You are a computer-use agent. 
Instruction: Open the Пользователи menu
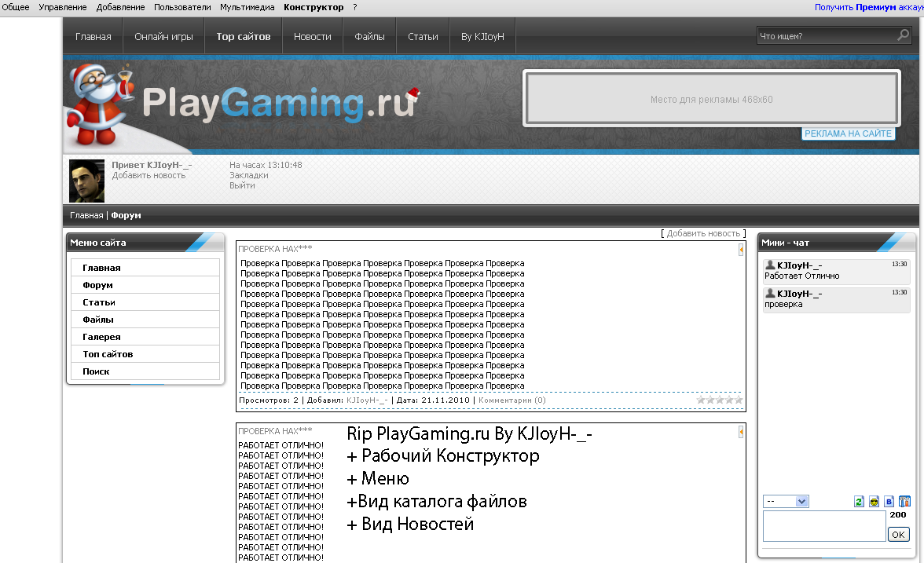click(x=182, y=7)
